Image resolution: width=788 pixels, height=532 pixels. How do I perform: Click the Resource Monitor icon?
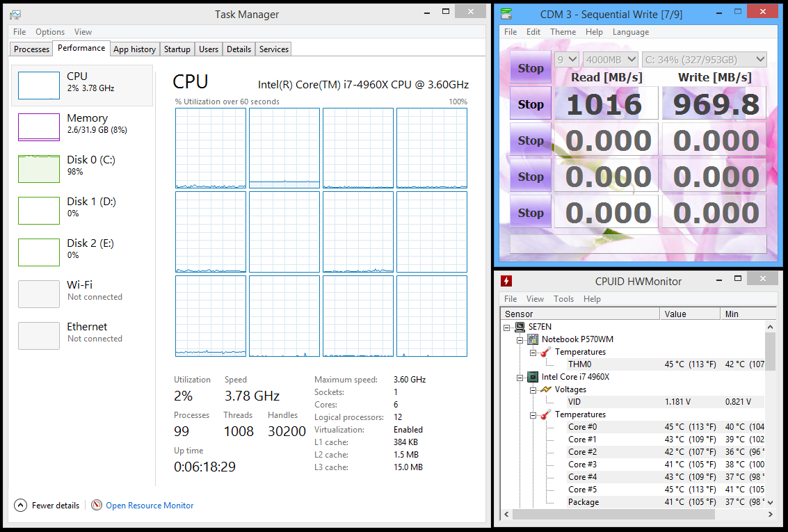[97, 505]
